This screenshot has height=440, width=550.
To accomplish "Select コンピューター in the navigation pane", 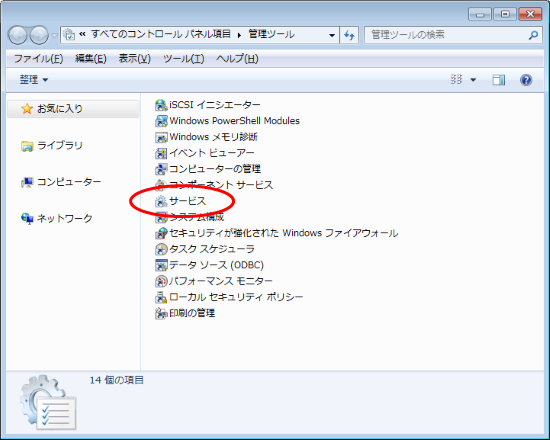I will point(69,182).
